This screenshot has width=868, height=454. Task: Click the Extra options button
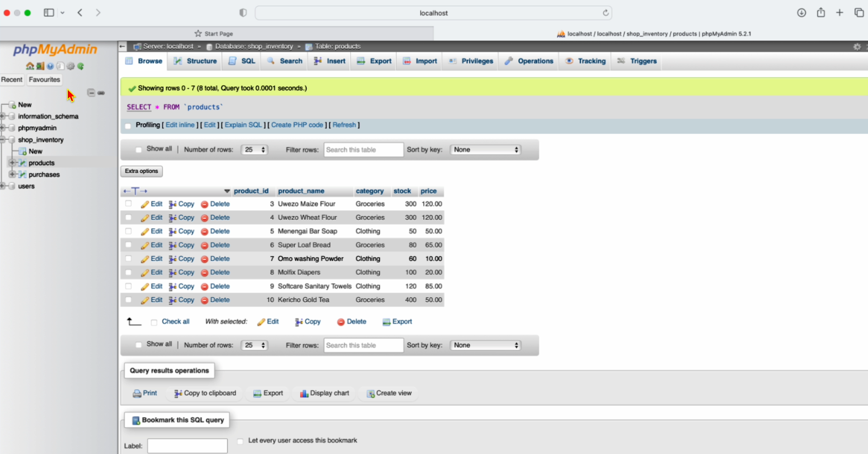pyautogui.click(x=141, y=171)
